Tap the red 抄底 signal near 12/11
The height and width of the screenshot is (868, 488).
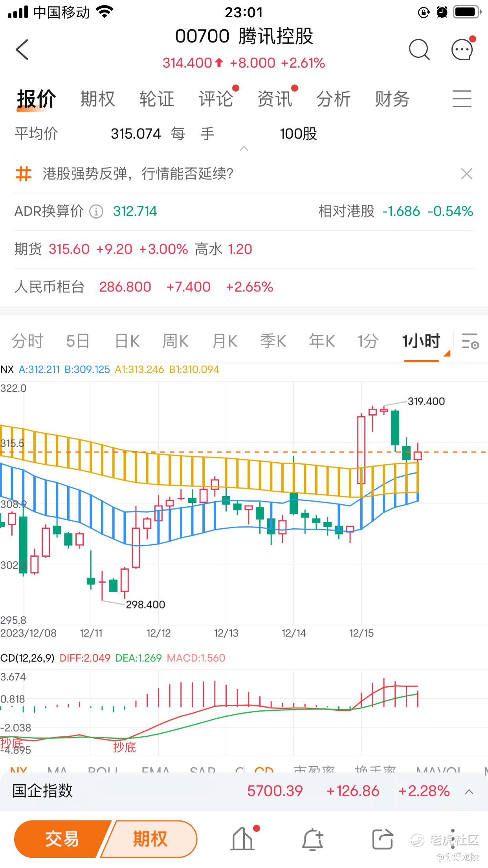coord(125,747)
